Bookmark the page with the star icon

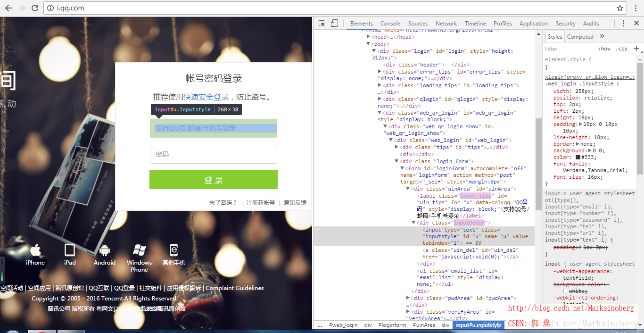pos(620,8)
